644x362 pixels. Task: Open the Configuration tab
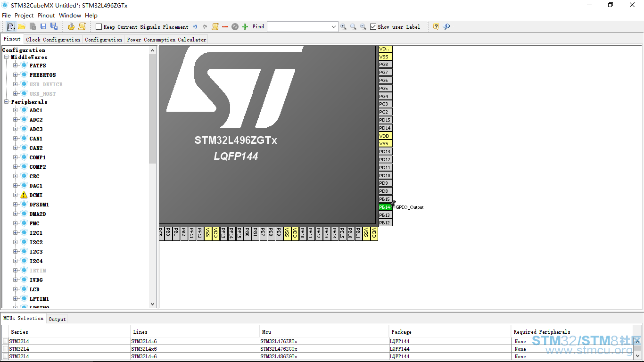(104, 40)
